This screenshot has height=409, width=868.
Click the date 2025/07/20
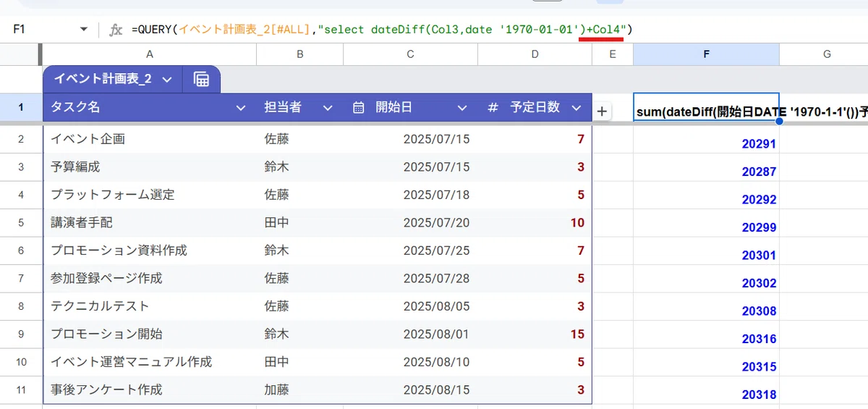436,222
